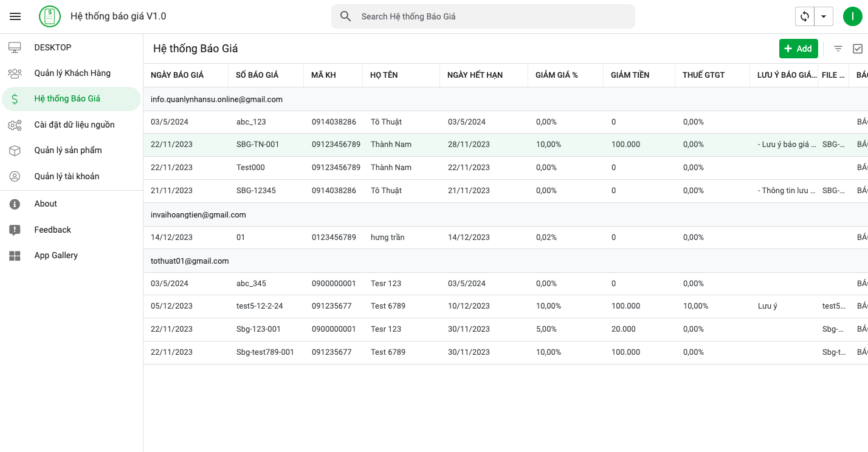Open the SBG-TN-001 quote row
The image size is (868, 452).
point(506,145)
